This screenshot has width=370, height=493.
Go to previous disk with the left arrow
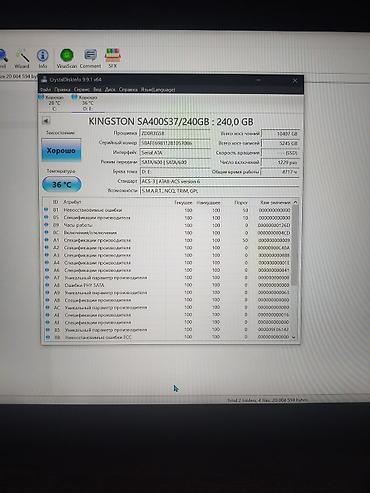pyautogui.click(x=46, y=121)
